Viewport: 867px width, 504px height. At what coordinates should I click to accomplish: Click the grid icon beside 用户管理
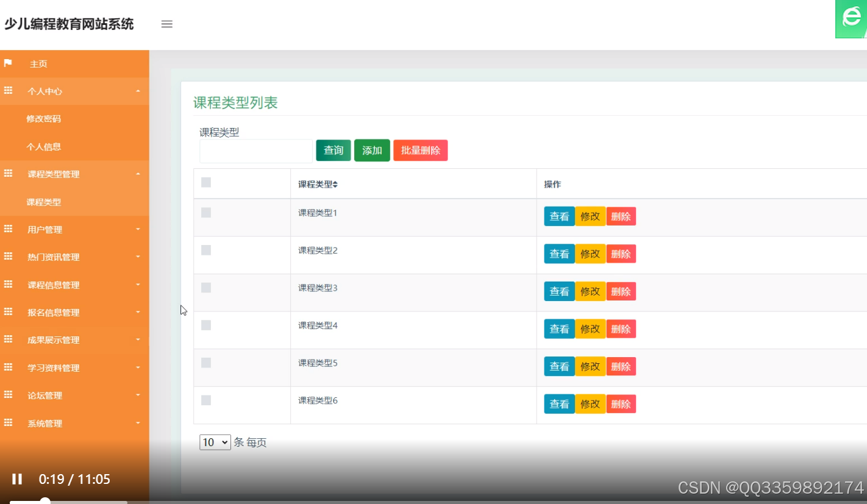point(8,229)
